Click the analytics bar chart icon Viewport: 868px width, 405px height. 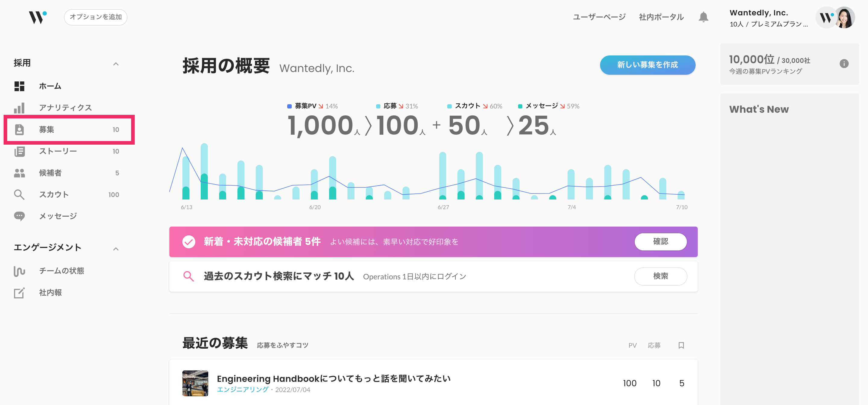20,108
